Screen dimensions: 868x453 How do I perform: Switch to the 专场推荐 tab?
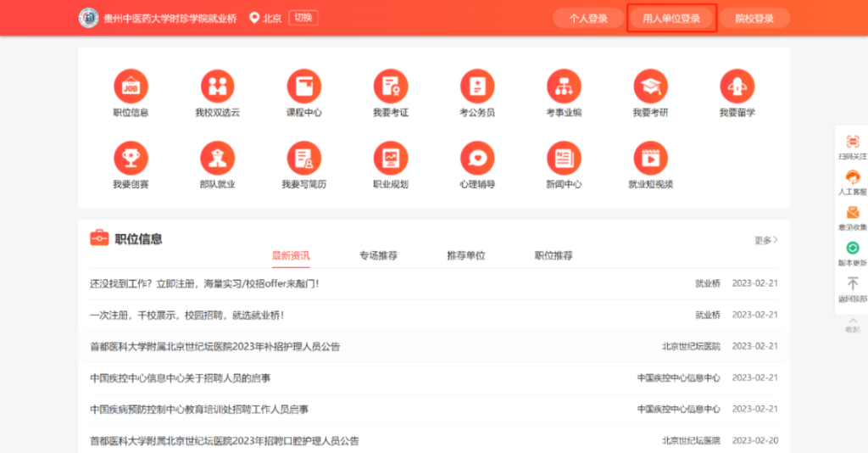378,256
